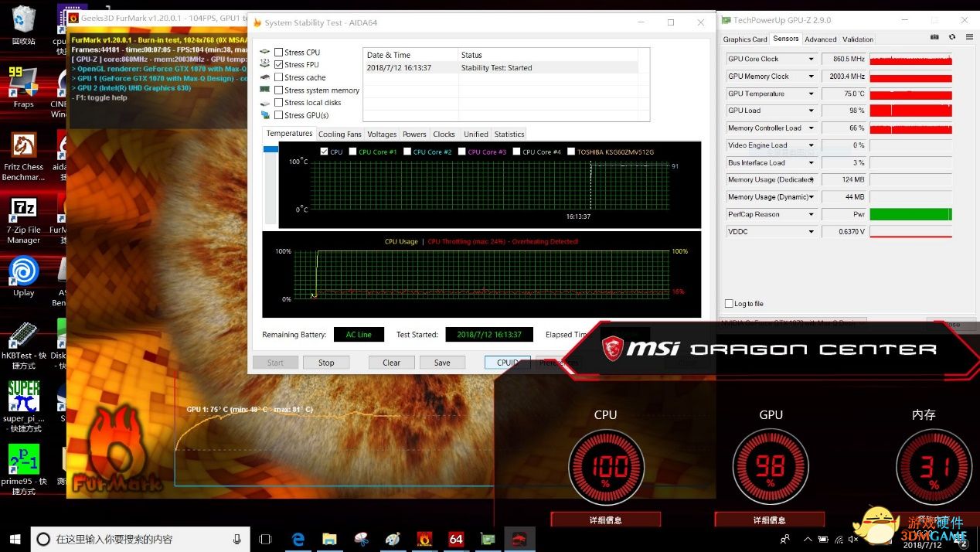The width and height of the screenshot is (980, 552).
Task: Click the Save button in AIDA64
Action: tap(442, 363)
